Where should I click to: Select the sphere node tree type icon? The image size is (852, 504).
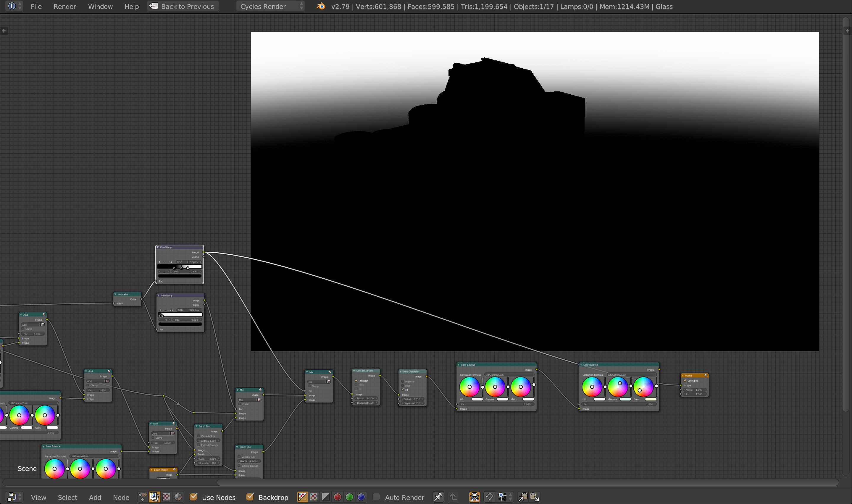178,497
